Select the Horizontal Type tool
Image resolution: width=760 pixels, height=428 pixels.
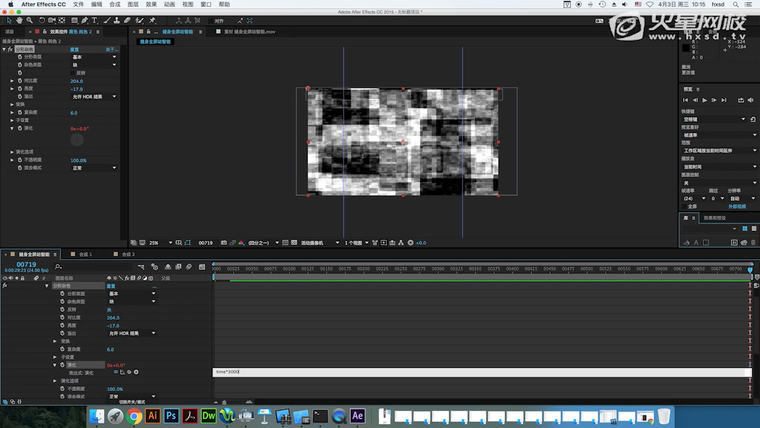point(96,20)
